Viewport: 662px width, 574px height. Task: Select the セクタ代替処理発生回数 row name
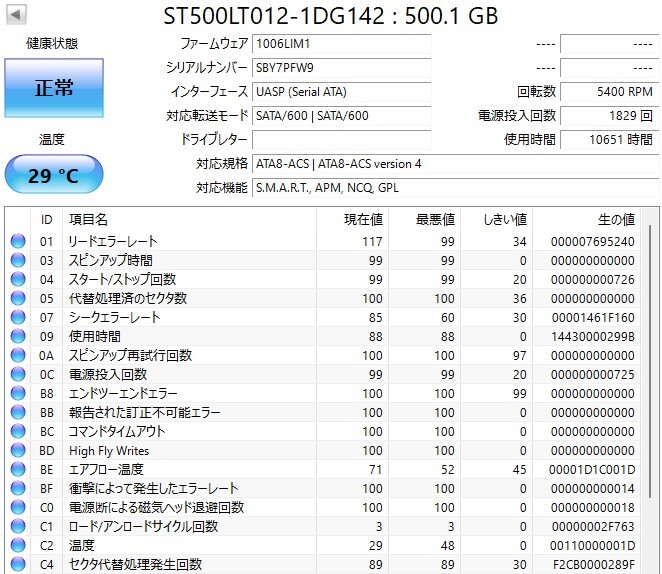[x=136, y=564]
